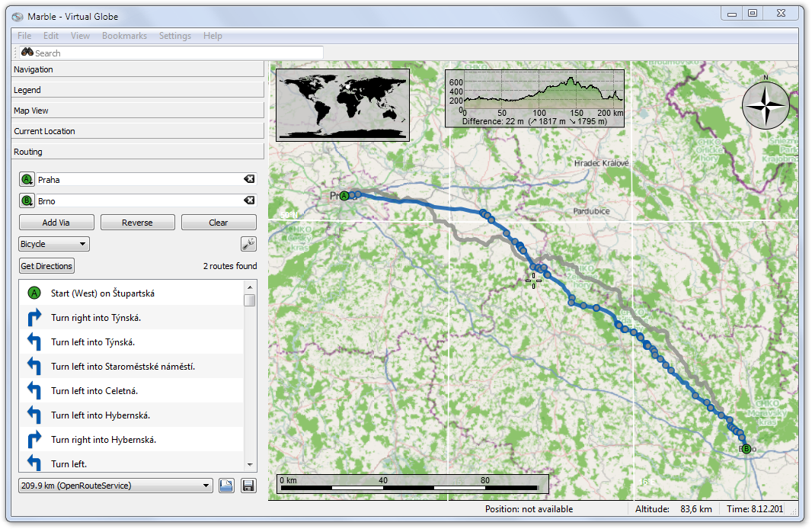Open the Edit menu

tap(51, 36)
